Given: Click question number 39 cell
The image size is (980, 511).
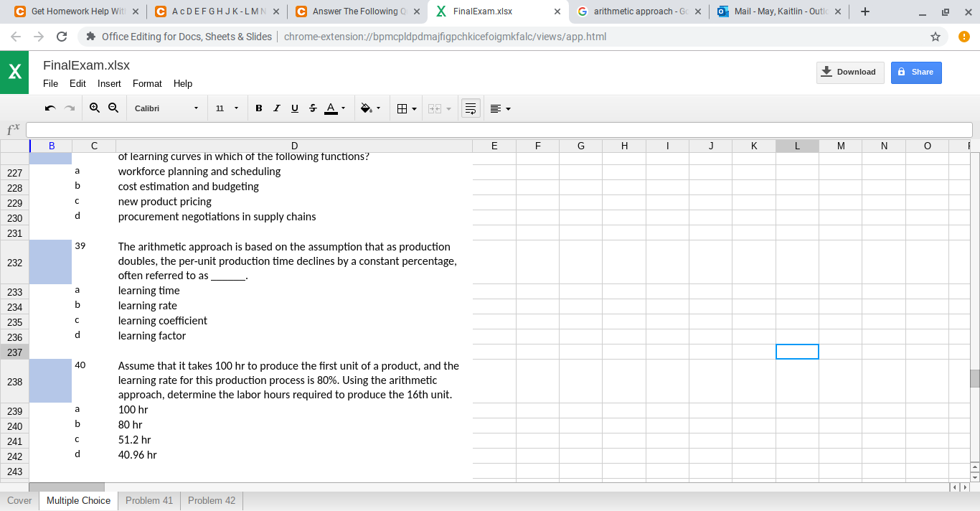Looking at the screenshot, I should pyautogui.click(x=94, y=262).
